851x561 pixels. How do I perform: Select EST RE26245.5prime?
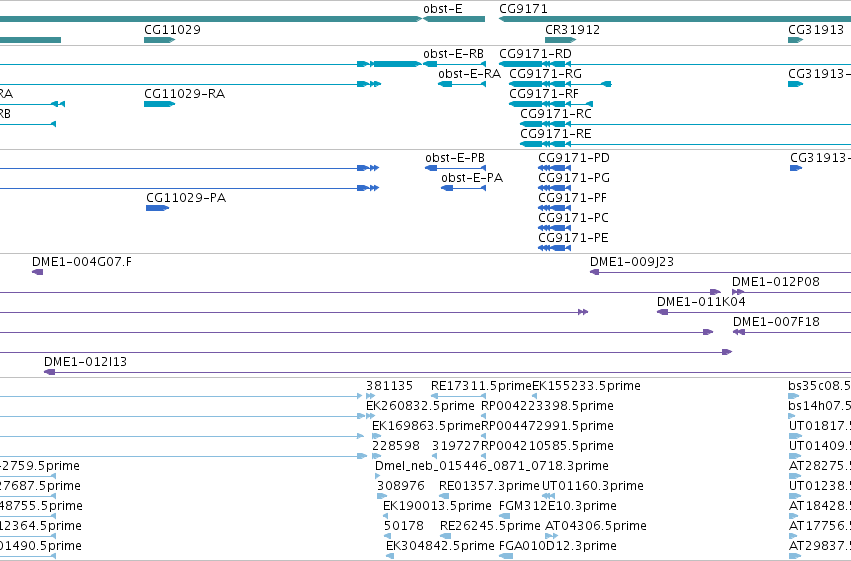(490, 527)
